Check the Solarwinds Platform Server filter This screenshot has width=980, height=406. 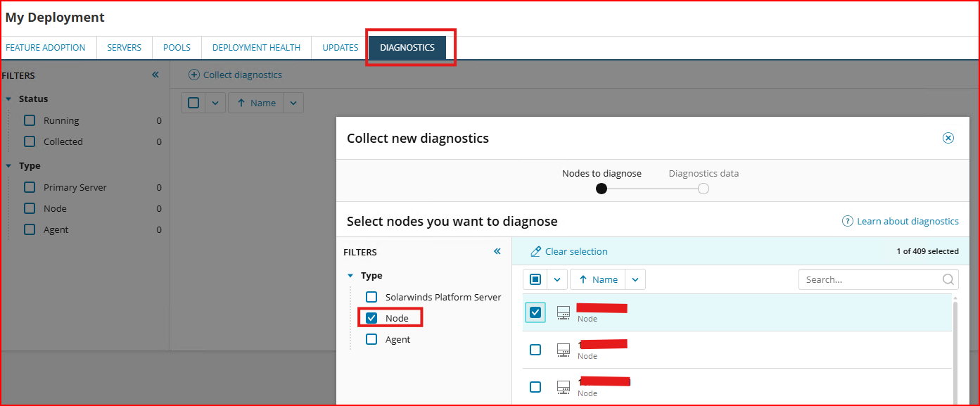click(371, 297)
